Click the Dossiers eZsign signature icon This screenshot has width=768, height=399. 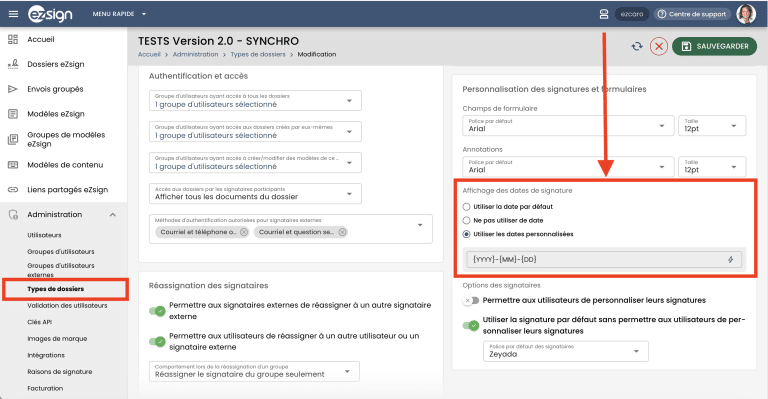pyautogui.click(x=13, y=64)
